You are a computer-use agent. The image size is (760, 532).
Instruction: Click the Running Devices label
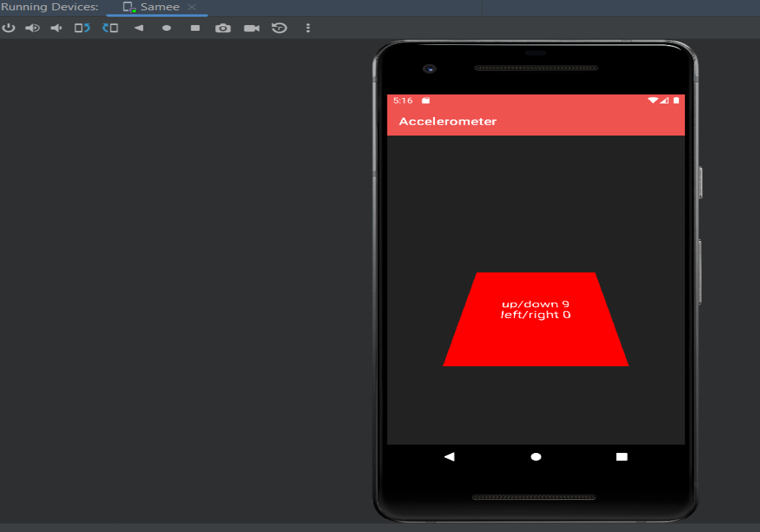(x=49, y=7)
